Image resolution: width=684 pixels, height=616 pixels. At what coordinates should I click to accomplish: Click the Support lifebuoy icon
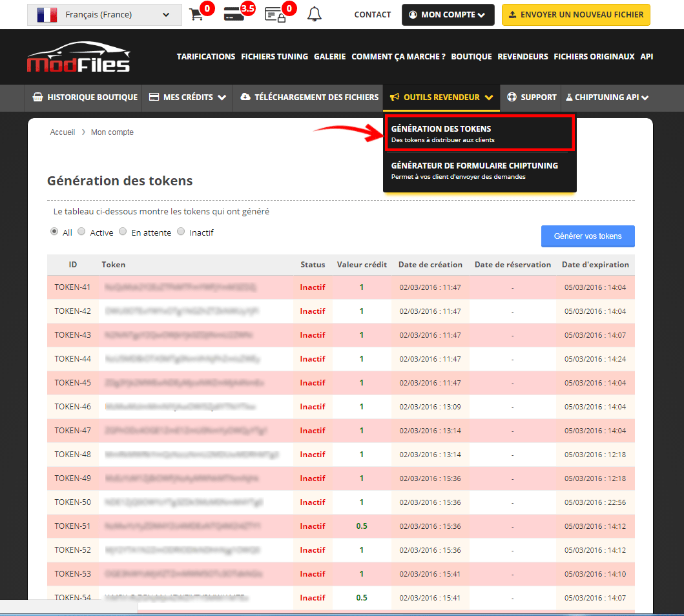point(512,98)
